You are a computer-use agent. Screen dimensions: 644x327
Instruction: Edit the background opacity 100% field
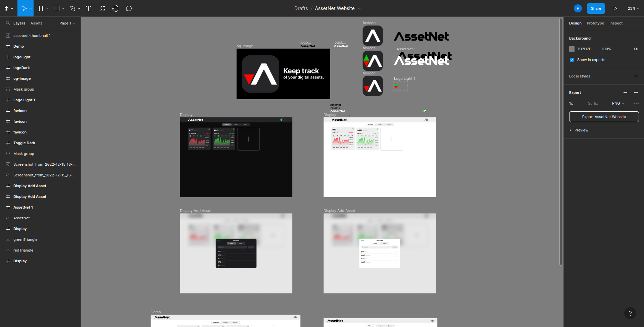pyautogui.click(x=606, y=49)
